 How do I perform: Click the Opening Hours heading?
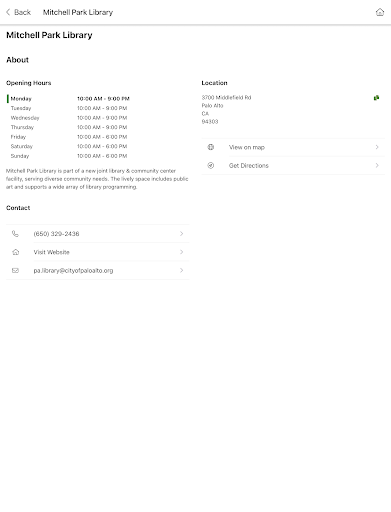pyautogui.click(x=29, y=83)
